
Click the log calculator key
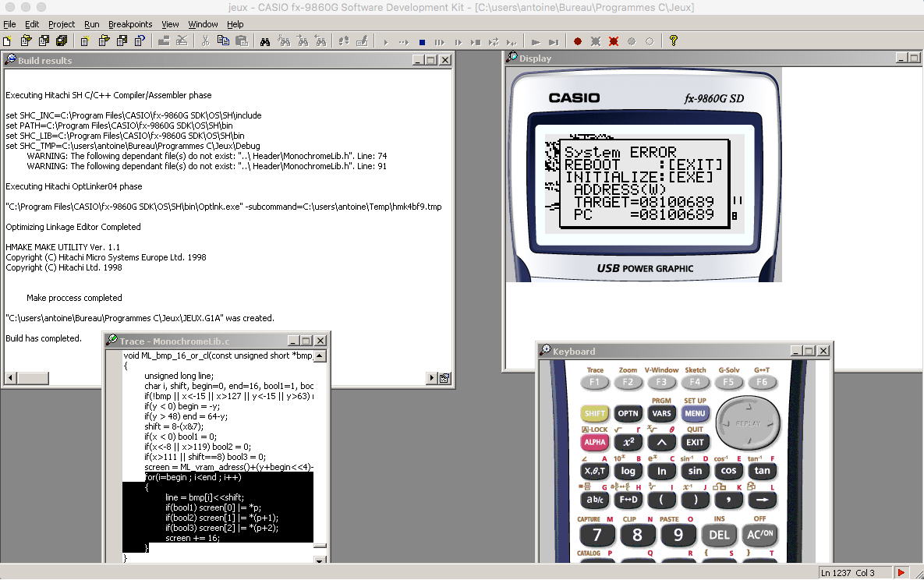[x=628, y=471]
